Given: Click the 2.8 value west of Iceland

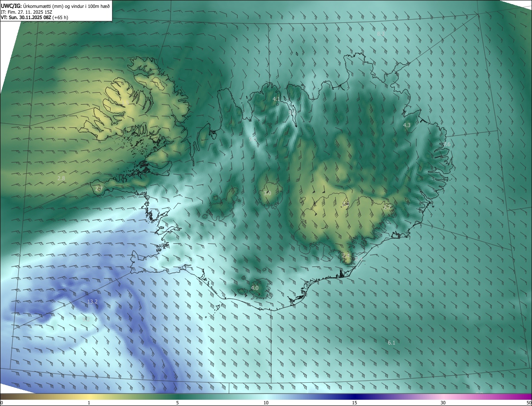Looking at the screenshot, I should (61, 178).
